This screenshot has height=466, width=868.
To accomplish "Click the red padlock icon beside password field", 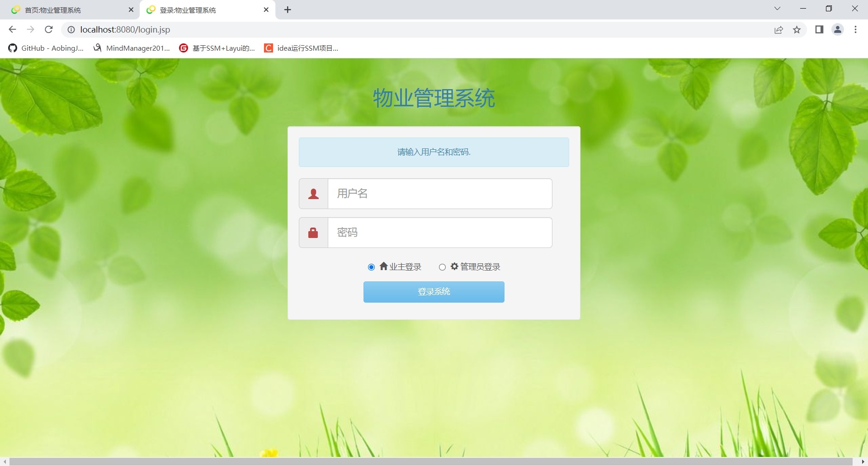I will point(313,232).
